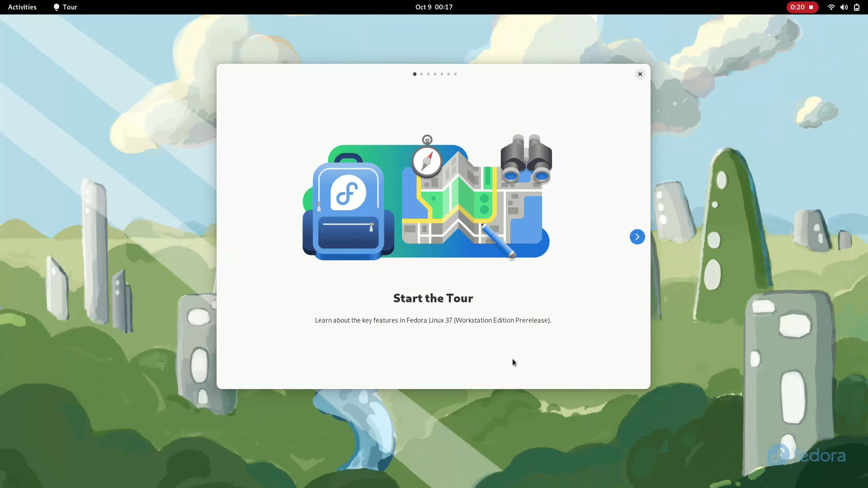Image resolution: width=868 pixels, height=488 pixels.
Task: Advance to the next tour page with arrow
Action: click(x=637, y=236)
